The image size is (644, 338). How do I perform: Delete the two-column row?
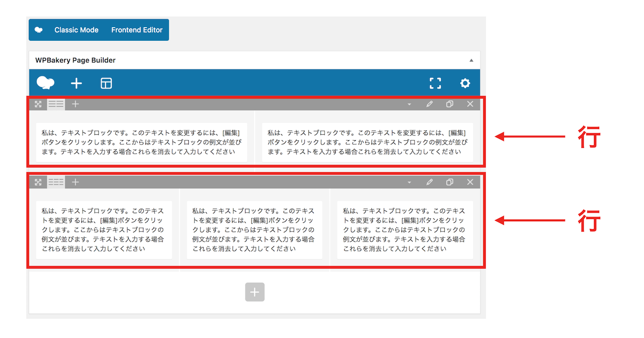470,104
